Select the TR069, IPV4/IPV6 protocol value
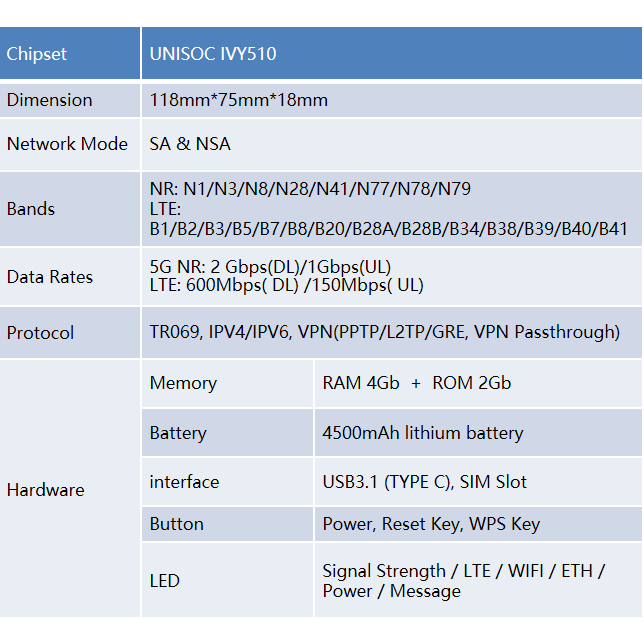The image size is (644, 644). pyautogui.click(x=384, y=333)
